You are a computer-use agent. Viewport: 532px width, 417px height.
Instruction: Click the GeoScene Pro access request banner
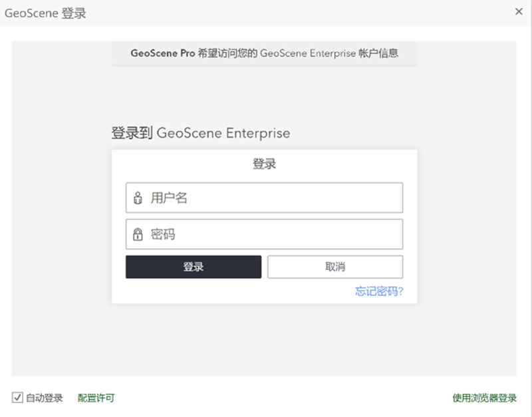[264, 53]
